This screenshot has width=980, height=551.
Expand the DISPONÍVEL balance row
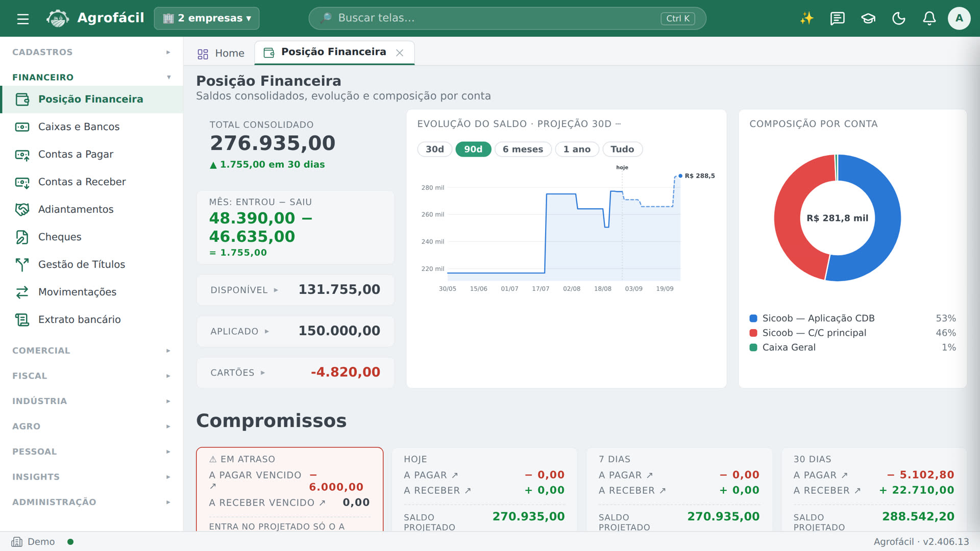coord(295,290)
